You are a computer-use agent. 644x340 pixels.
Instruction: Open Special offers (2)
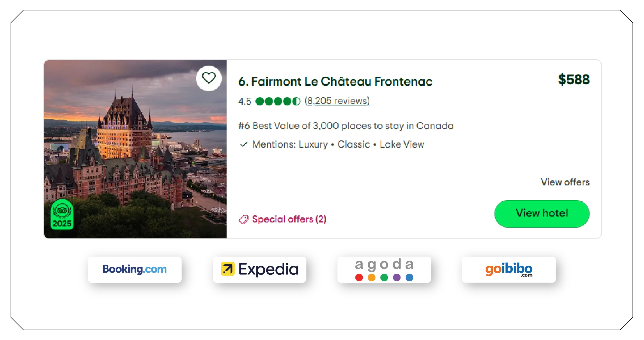(289, 219)
